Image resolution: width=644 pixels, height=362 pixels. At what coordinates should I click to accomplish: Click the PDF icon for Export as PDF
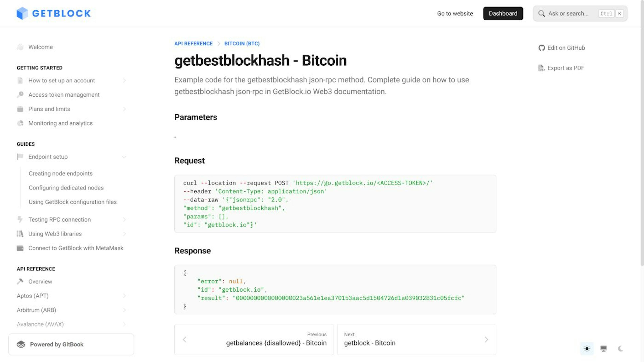[541, 68]
